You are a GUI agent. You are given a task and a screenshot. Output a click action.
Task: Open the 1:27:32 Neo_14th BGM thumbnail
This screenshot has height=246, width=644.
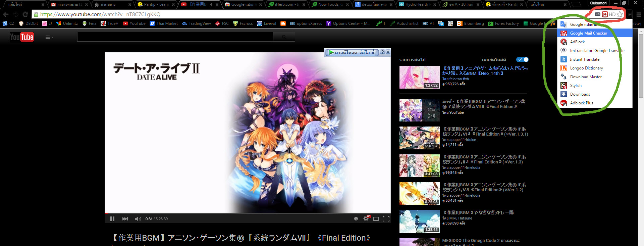(419, 77)
